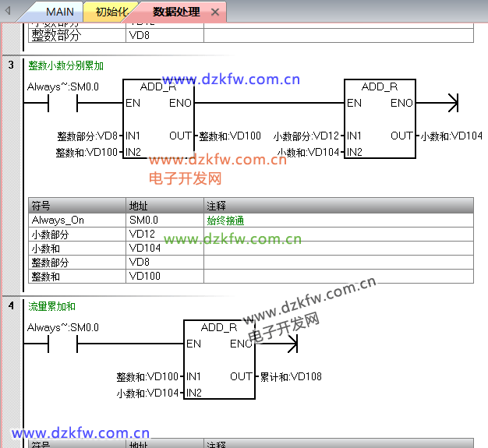Select network number 4 marker
This screenshot has height=448, width=488.
[x=11, y=306]
